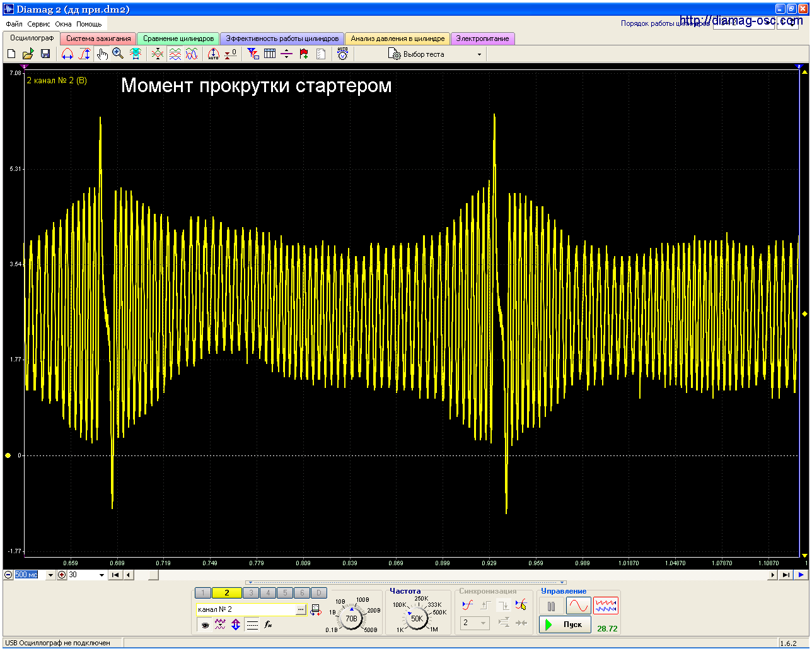Select channel 1 button
Viewport: 812px width, 651px height.
(203, 593)
